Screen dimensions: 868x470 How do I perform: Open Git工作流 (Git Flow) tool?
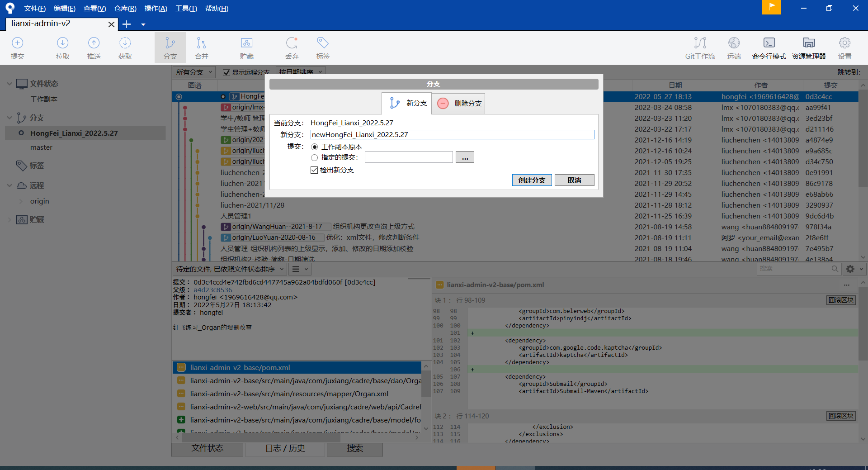700,48
